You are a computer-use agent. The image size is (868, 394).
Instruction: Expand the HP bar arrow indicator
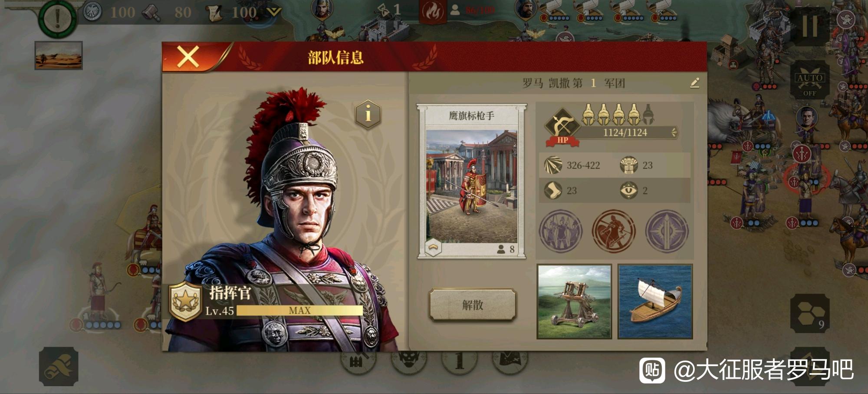[x=674, y=132]
